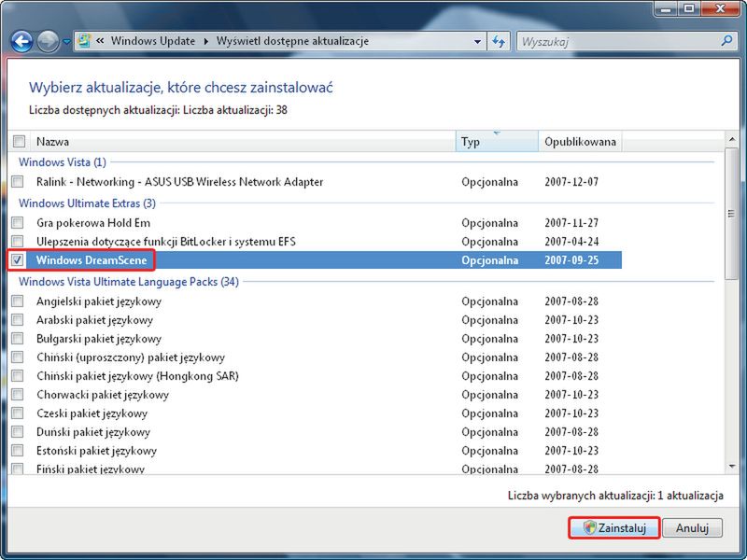747x560 pixels.
Task: Check the Bułgarski pakiet językowy box
Action: point(18,338)
